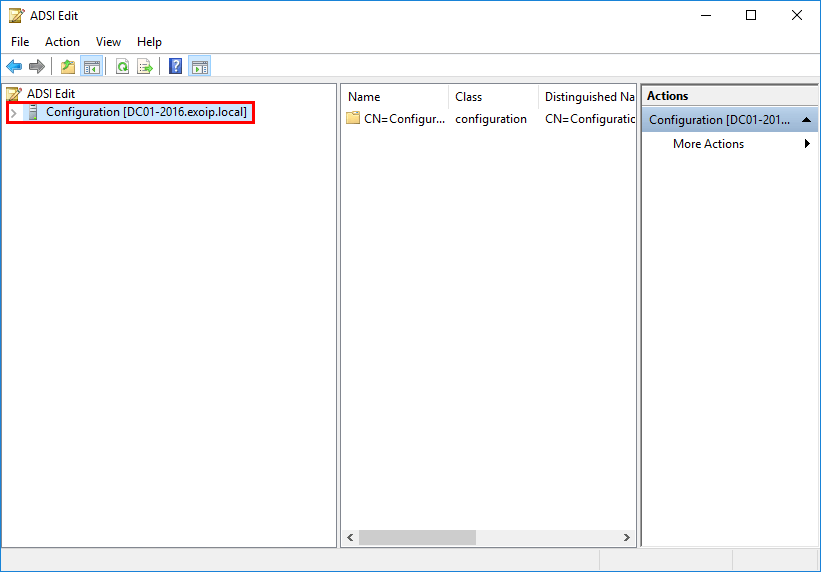Select CN=Configur... name cell

(405, 119)
